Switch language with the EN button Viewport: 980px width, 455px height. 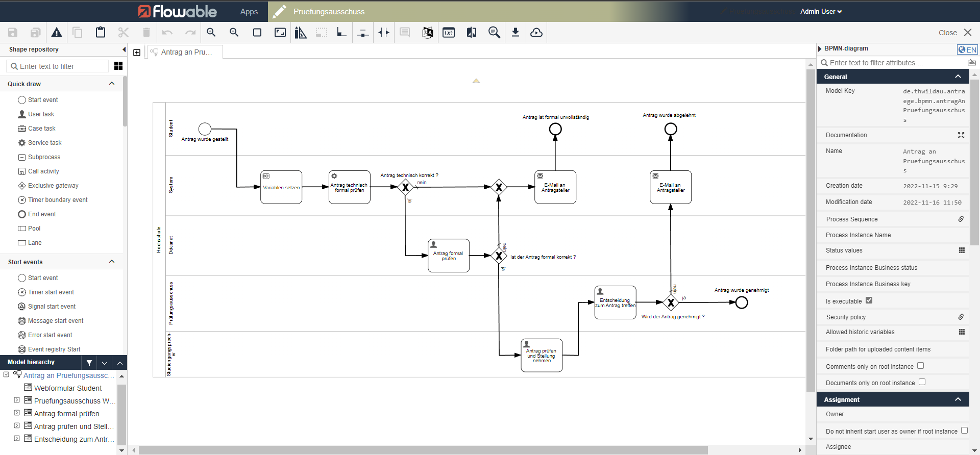point(967,49)
